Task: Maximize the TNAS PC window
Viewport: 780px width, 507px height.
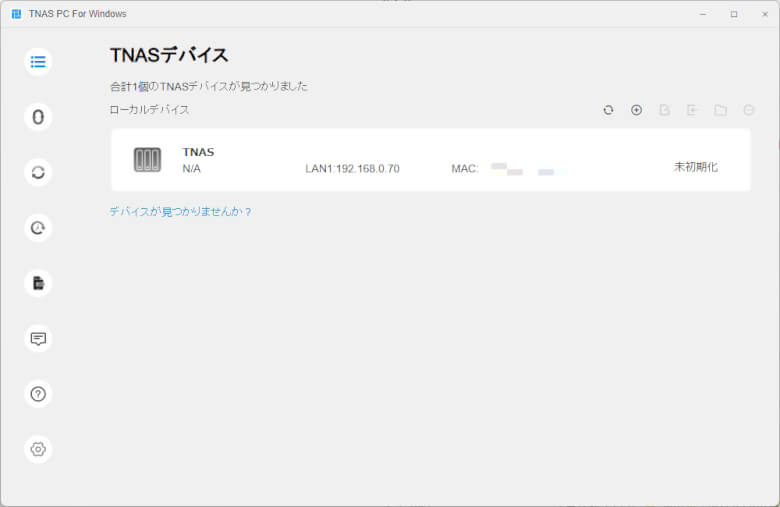Action: (733, 14)
